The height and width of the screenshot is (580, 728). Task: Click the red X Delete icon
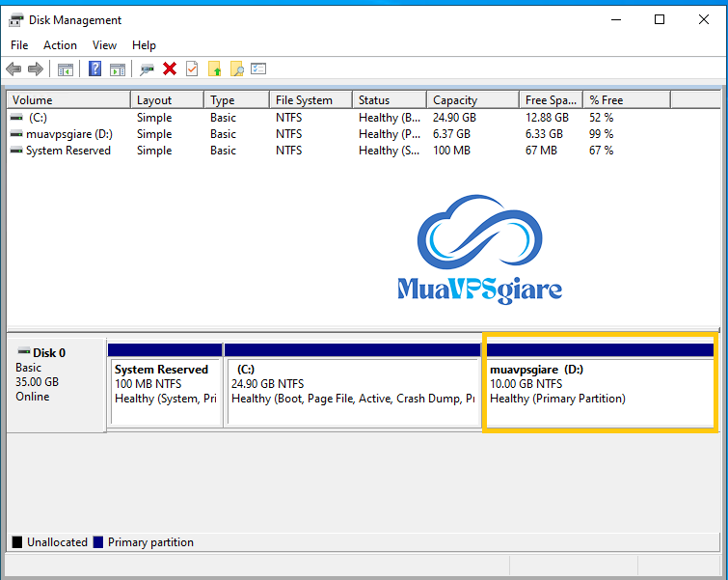170,69
